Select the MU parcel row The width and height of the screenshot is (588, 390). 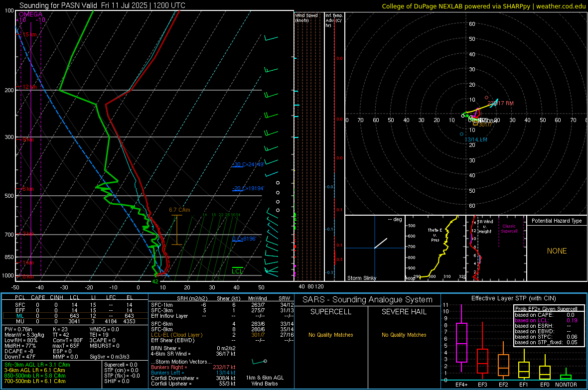click(75, 321)
